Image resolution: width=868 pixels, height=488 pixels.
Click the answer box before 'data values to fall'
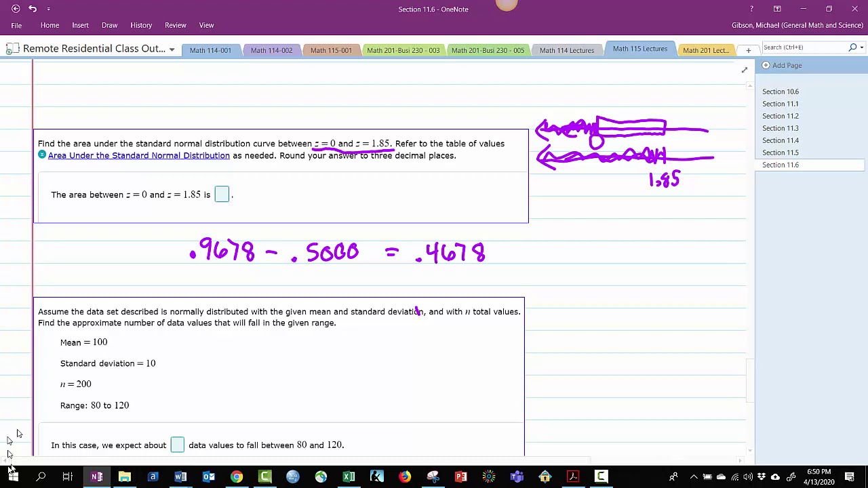click(177, 445)
